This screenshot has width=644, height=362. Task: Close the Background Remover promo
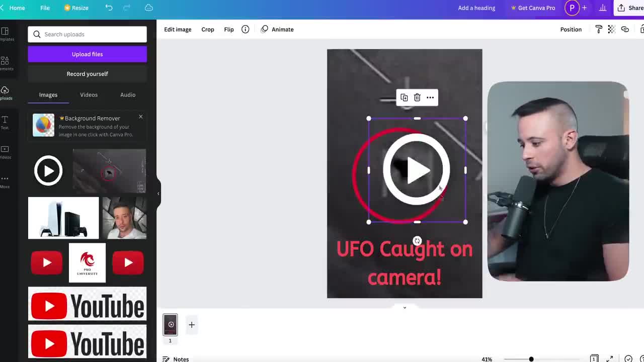[141, 117]
